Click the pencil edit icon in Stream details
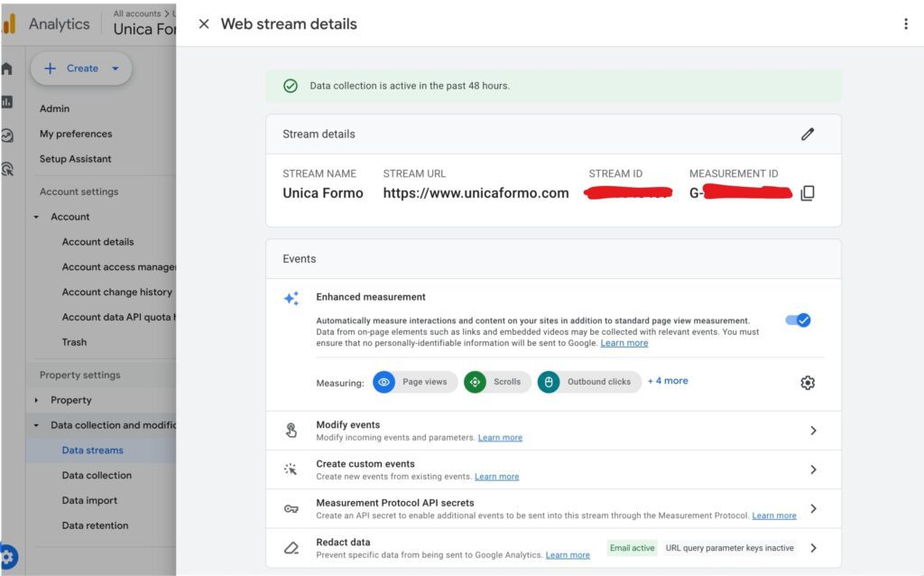This screenshot has height=576, width=924. pos(807,134)
